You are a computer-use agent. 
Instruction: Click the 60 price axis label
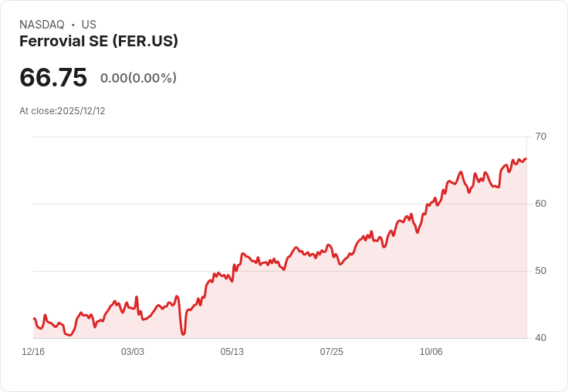(540, 204)
